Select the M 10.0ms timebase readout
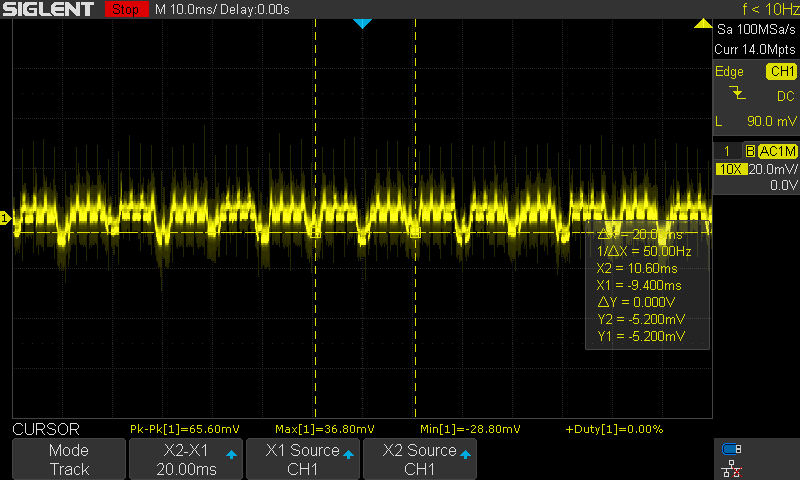 [184, 10]
